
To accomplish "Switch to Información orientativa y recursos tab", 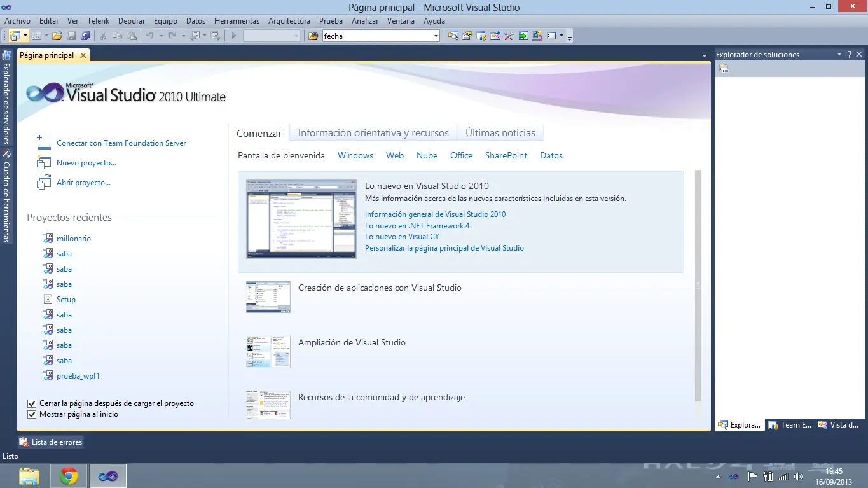I will pyautogui.click(x=373, y=133).
